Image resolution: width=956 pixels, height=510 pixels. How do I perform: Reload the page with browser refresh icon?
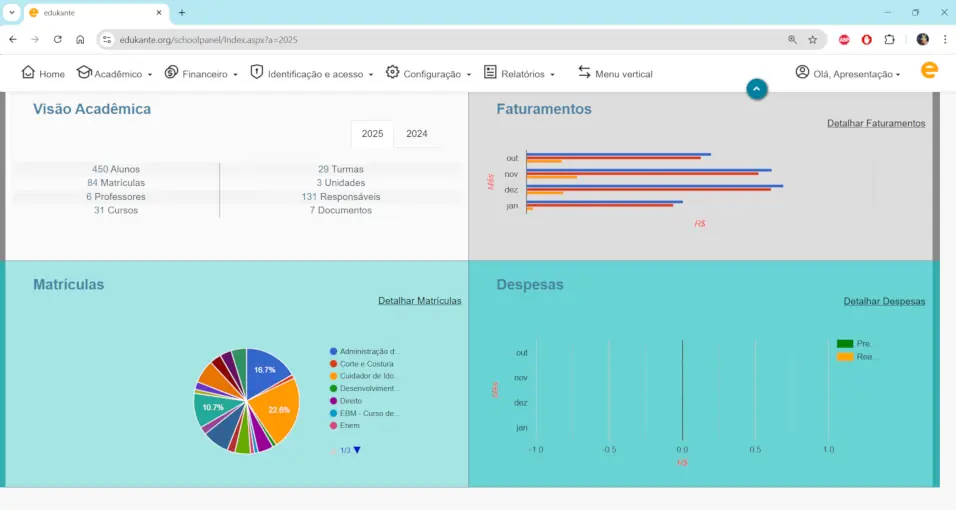(57, 40)
